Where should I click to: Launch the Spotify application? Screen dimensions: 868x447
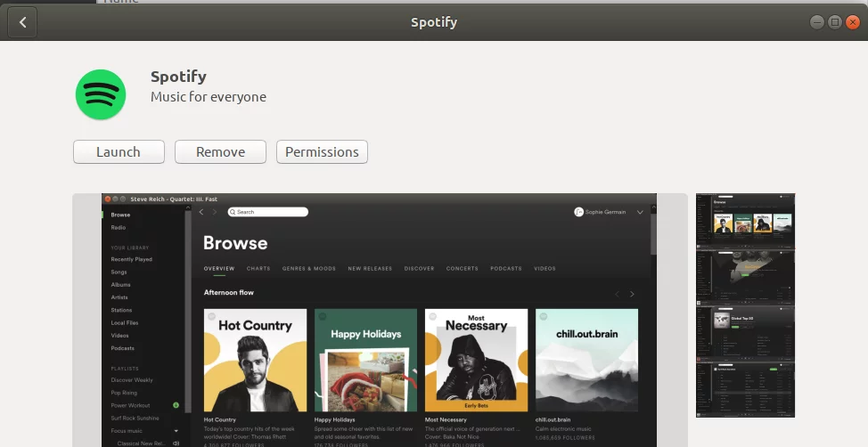119,151
